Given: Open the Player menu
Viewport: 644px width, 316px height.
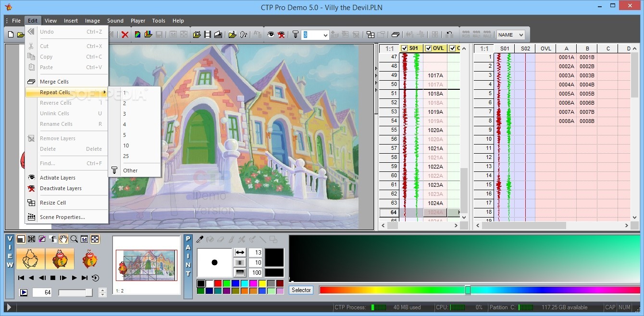Looking at the screenshot, I should tap(138, 21).
